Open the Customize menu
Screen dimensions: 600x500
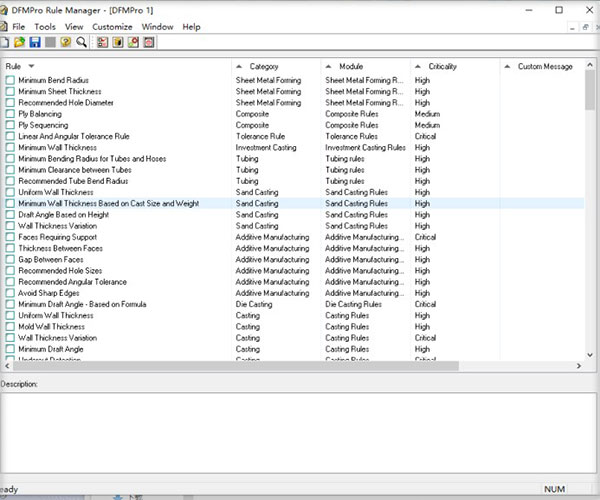[x=112, y=27]
